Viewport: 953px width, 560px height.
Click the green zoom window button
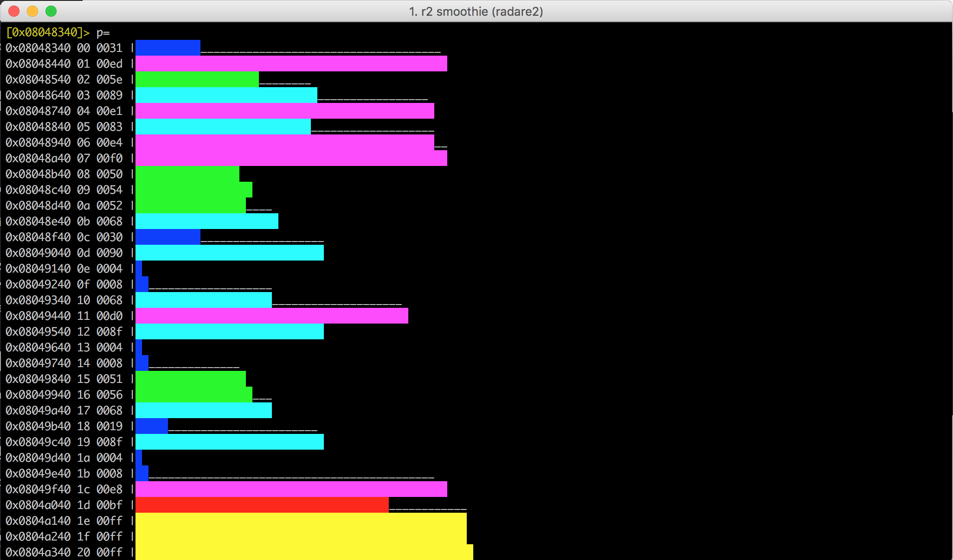click(x=51, y=11)
